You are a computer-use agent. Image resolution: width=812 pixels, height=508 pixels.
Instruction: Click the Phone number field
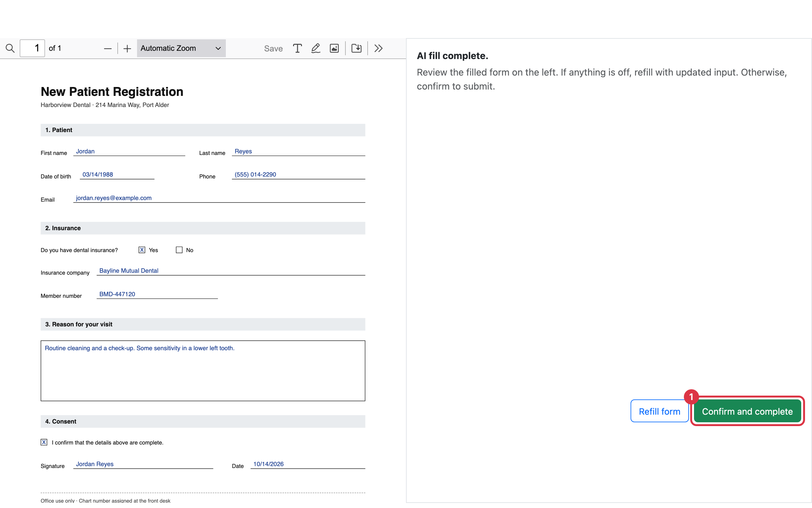click(298, 174)
